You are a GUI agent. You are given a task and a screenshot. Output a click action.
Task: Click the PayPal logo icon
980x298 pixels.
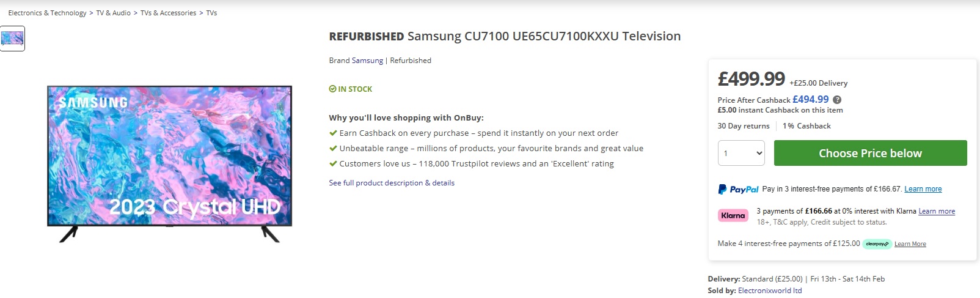click(738, 190)
